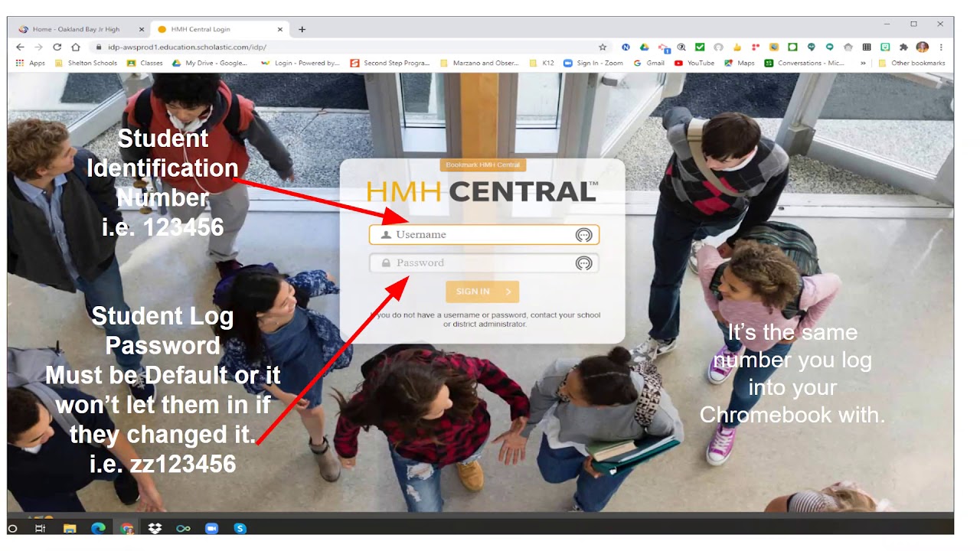Click the green chat bubble square extension icon
The image size is (980, 551).
[792, 47]
